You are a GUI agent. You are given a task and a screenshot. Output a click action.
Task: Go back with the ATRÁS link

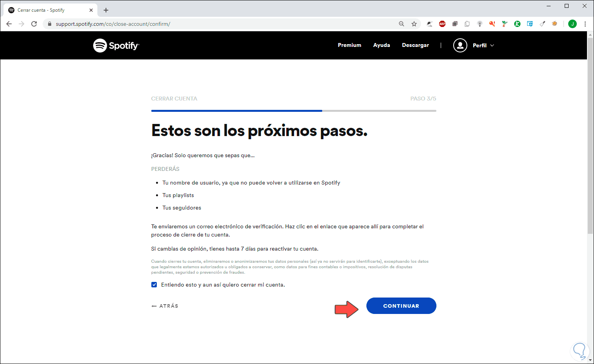(165, 306)
